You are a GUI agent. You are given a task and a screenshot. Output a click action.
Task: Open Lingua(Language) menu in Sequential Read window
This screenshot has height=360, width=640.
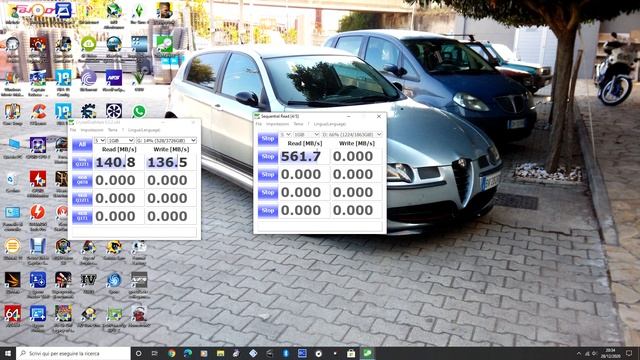pos(330,124)
